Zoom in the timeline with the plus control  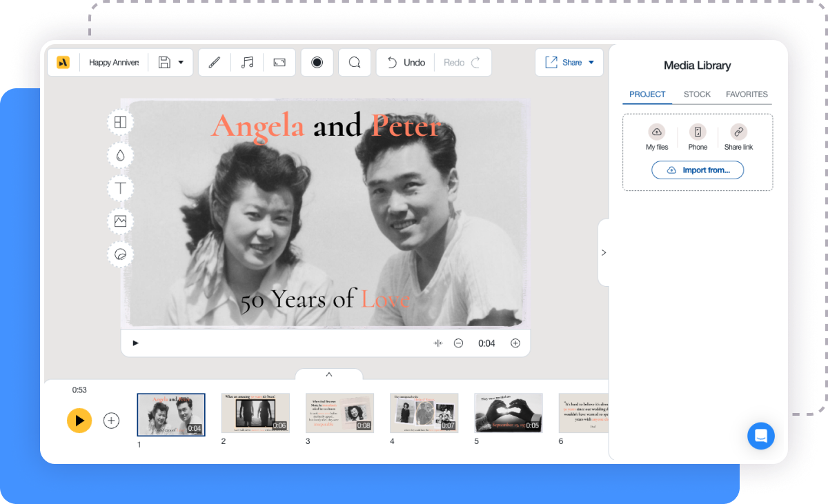coord(515,343)
